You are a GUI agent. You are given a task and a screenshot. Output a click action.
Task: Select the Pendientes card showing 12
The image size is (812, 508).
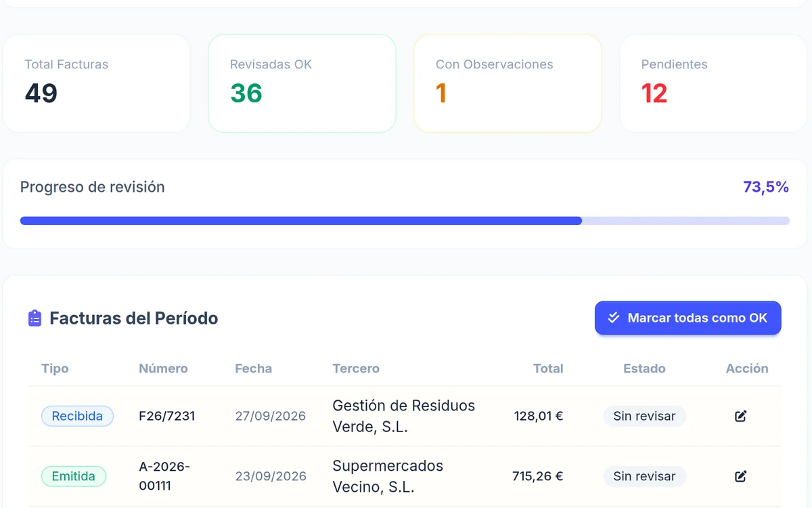pyautogui.click(x=713, y=83)
